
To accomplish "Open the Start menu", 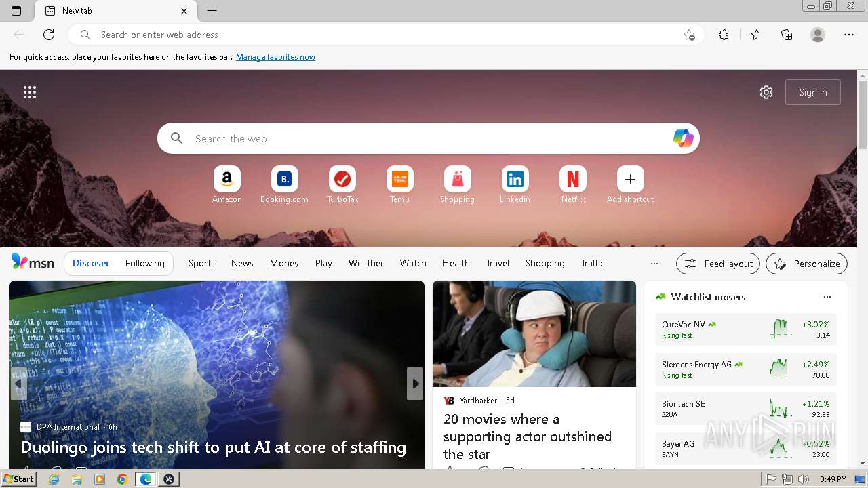I will [x=18, y=479].
